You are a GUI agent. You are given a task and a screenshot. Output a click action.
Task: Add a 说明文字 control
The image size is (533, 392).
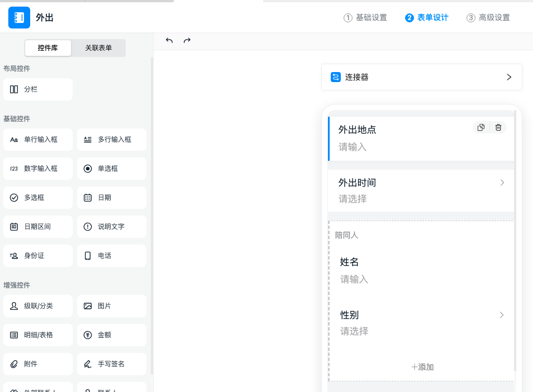point(112,227)
